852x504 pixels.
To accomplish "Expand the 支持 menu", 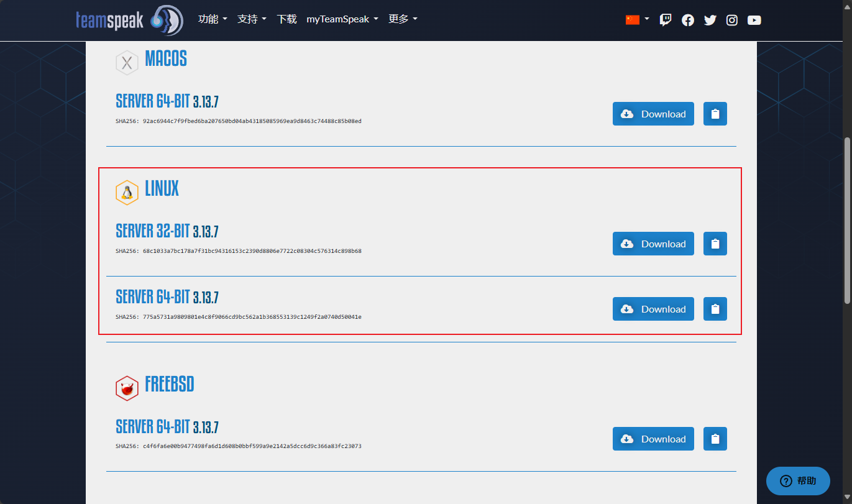I will [x=252, y=19].
